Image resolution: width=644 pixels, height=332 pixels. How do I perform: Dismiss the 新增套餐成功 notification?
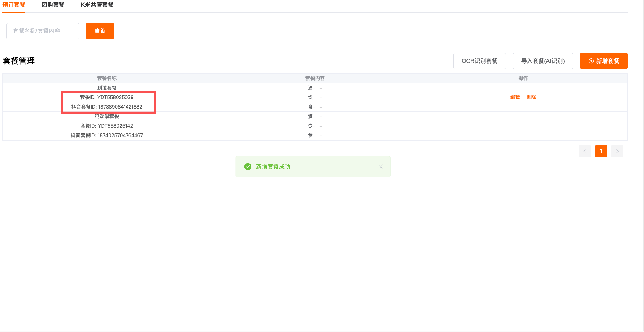(381, 167)
